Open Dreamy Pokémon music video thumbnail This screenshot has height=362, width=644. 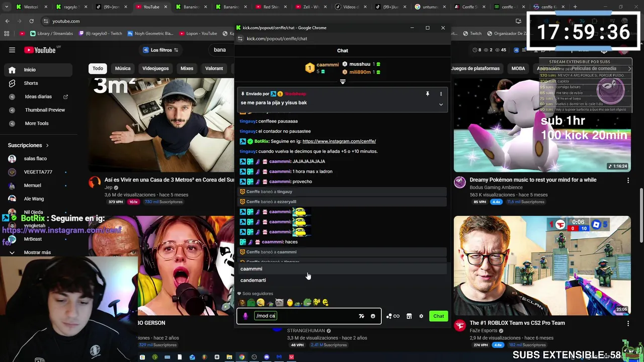(x=542, y=125)
